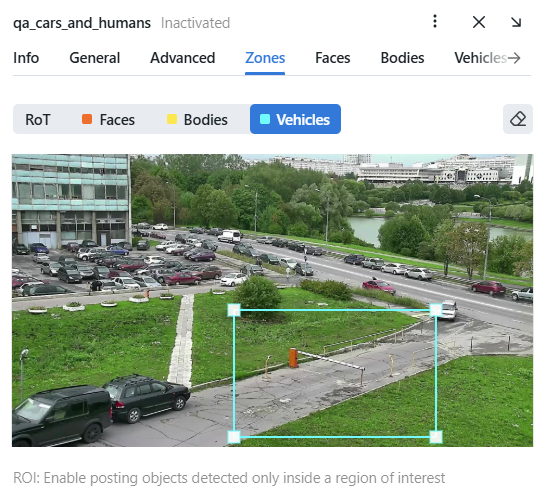The height and width of the screenshot is (503, 554).
Task: Go to the Faces tab
Action: (x=332, y=58)
